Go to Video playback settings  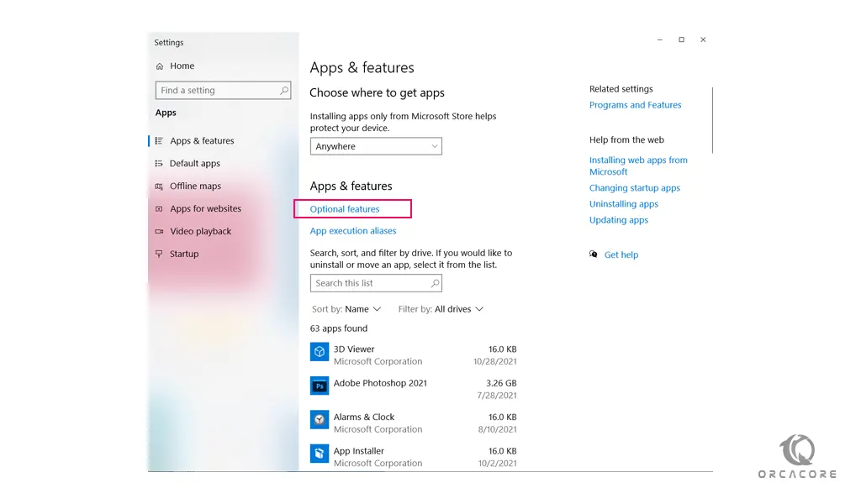click(200, 232)
